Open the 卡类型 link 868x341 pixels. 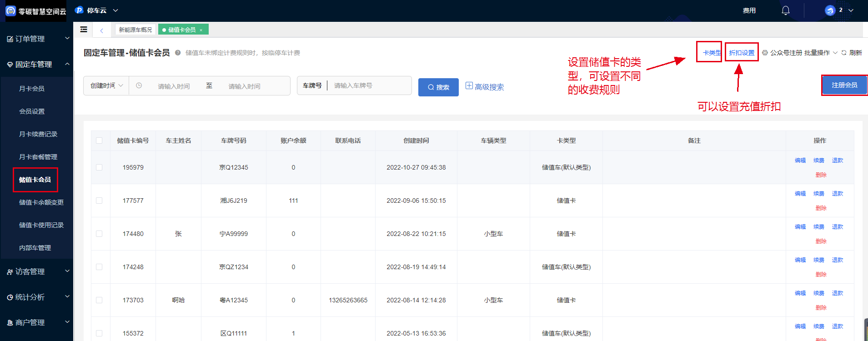pyautogui.click(x=712, y=53)
